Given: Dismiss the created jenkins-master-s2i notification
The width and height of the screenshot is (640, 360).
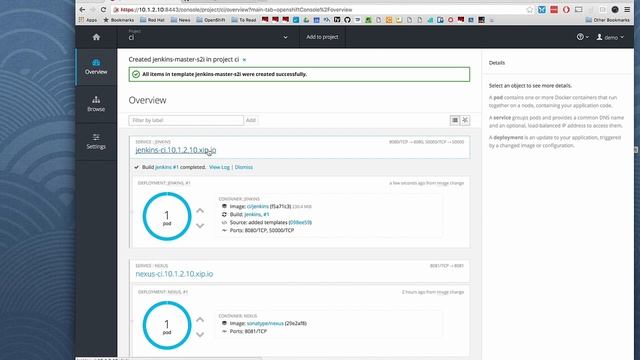Looking at the screenshot, I should pos(244,60).
